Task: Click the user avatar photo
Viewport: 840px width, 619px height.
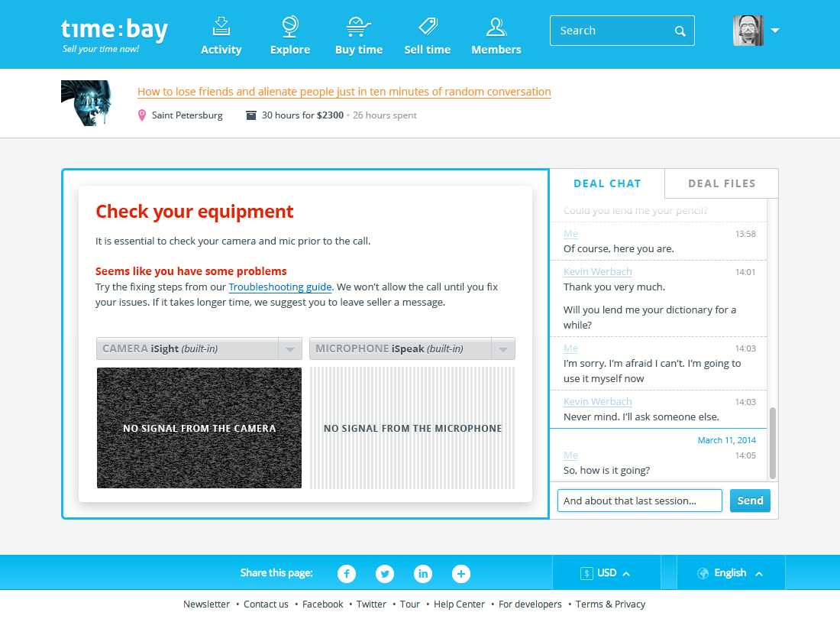Action: [748, 31]
